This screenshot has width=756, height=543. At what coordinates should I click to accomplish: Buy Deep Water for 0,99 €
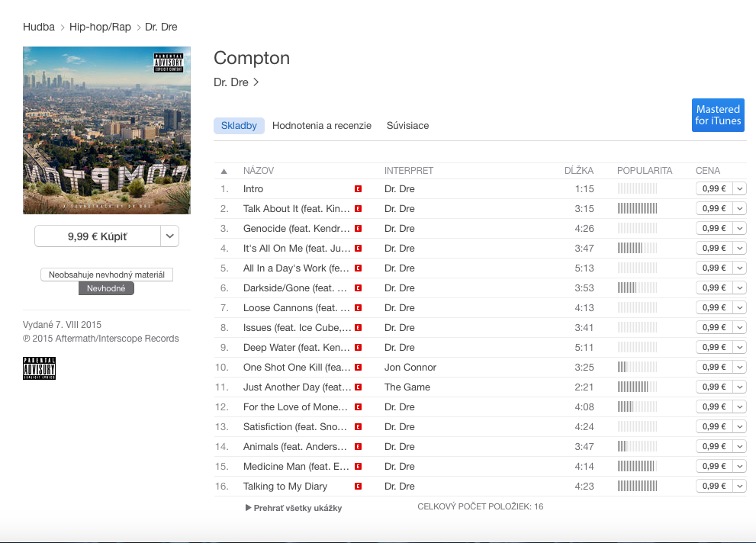[714, 348]
